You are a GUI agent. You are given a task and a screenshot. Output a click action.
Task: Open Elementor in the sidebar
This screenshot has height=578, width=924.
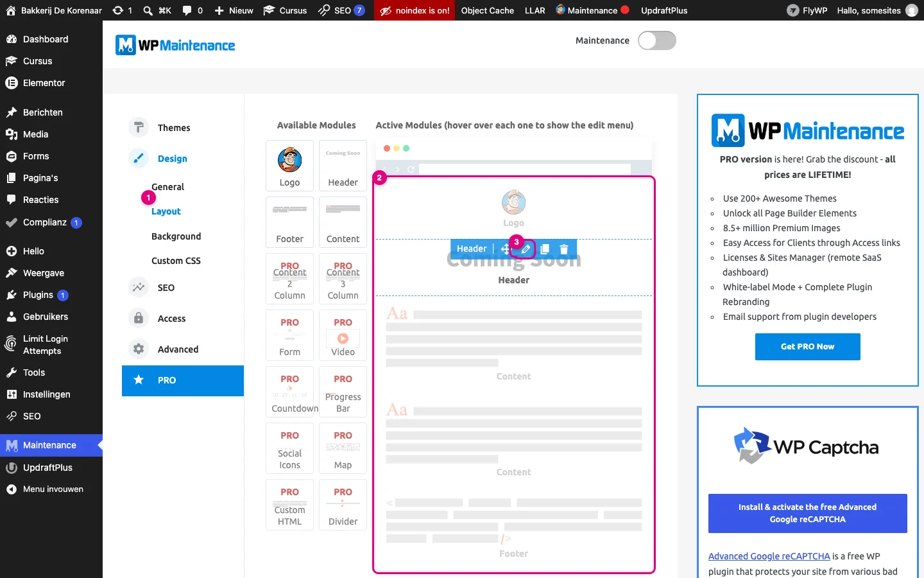(x=51, y=83)
